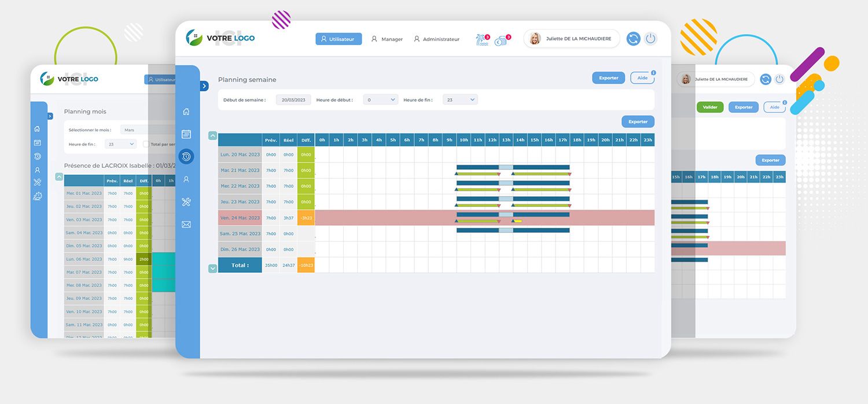
Task: Click the orange -3h23 difference cell
Action: [x=306, y=218]
